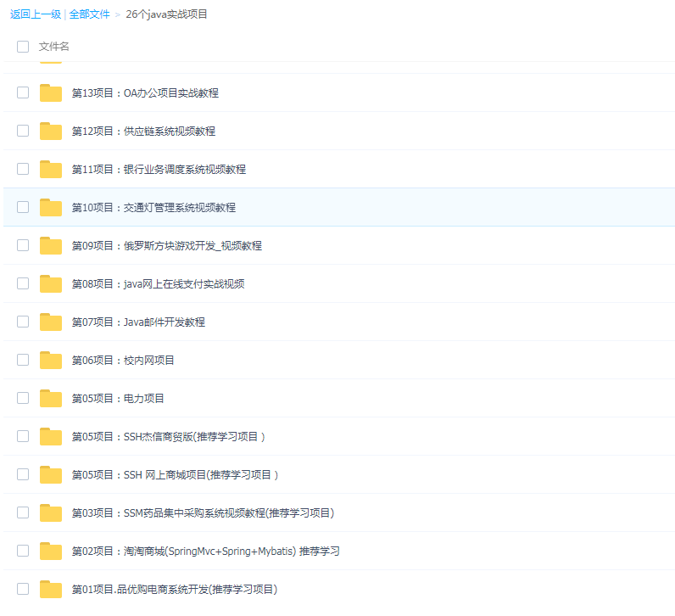The width and height of the screenshot is (675, 616).
Task: Check the box for 第08项目 java网上在线支付
Action: click(23, 283)
